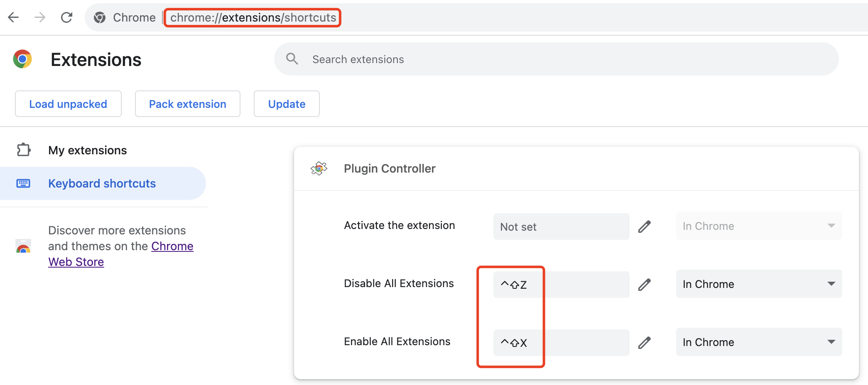Image resolution: width=868 pixels, height=385 pixels.
Task: Click the Plugin Controller extension icon
Action: point(319,168)
